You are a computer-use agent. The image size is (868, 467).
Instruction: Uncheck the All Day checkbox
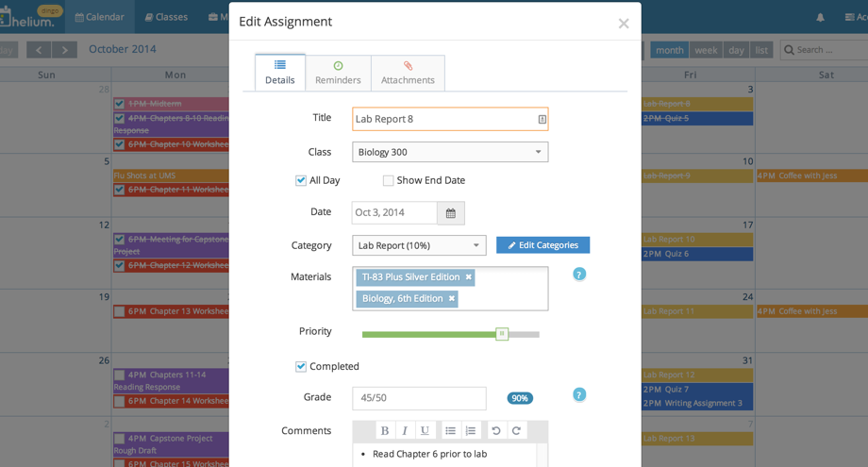(301, 180)
